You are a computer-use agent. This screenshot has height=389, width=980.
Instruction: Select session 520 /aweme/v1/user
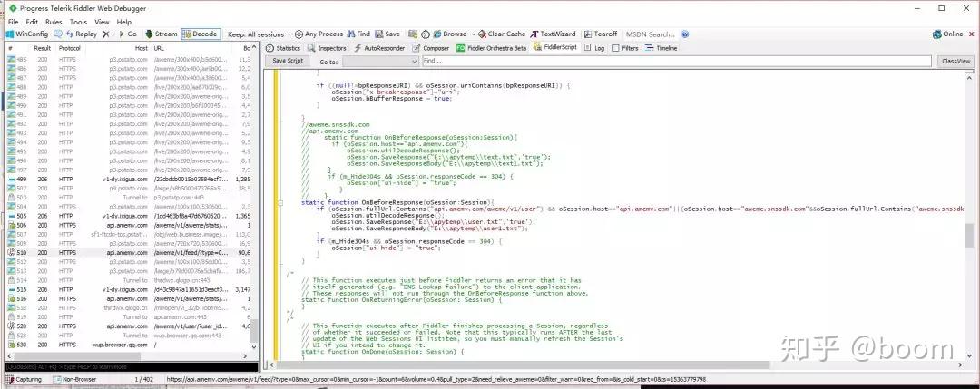(x=128, y=326)
